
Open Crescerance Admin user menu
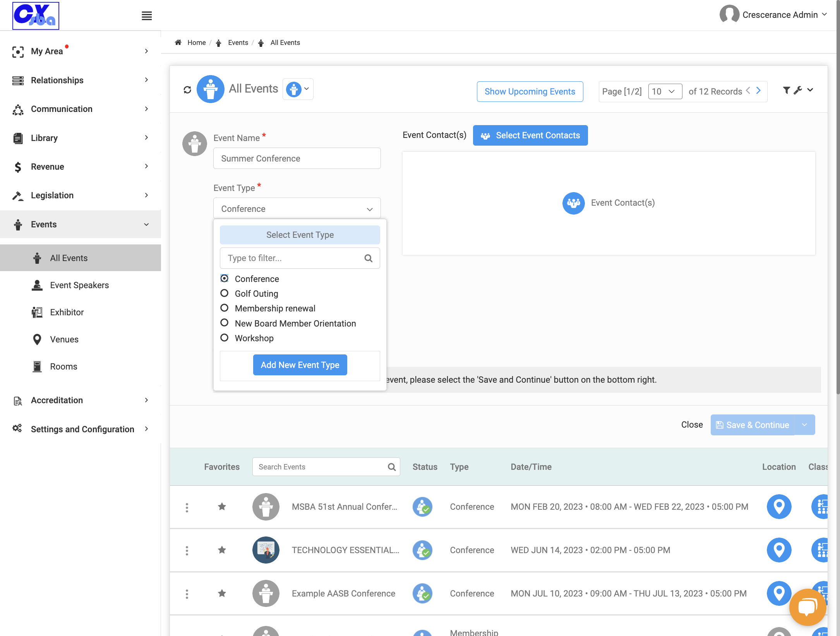774,15
